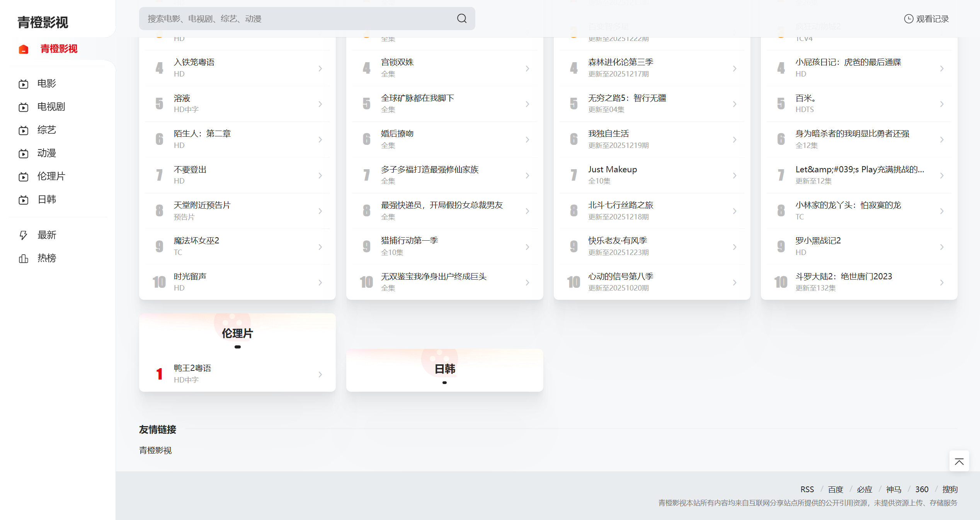
Task: Click the RSS footer link
Action: click(807, 489)
